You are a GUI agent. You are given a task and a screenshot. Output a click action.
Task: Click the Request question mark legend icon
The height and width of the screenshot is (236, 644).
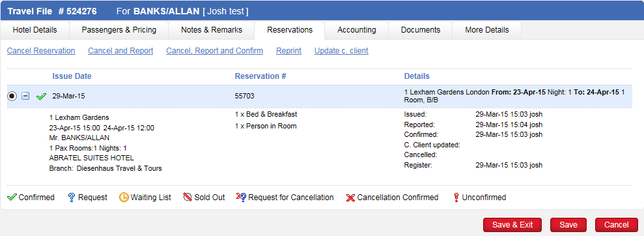pyautogui.click(x=72, y=198)
